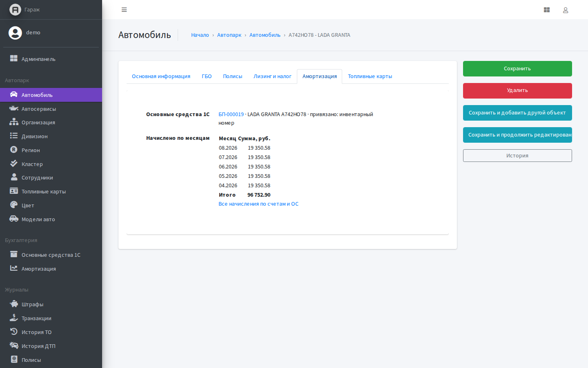The width and height of the screenshot is (588, 368).
Task: Click the История ТО history icon
Action: click(14, 332)
